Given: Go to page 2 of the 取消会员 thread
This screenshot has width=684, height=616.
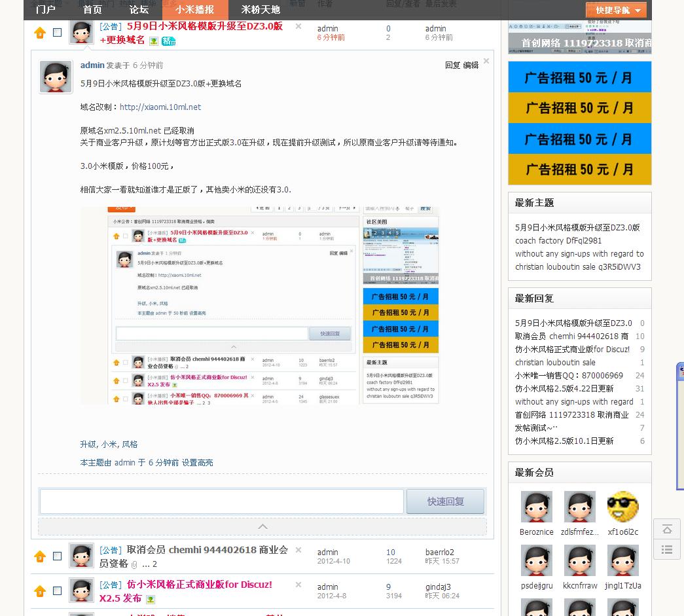Looking at the screenshot, I should point(154,564).
